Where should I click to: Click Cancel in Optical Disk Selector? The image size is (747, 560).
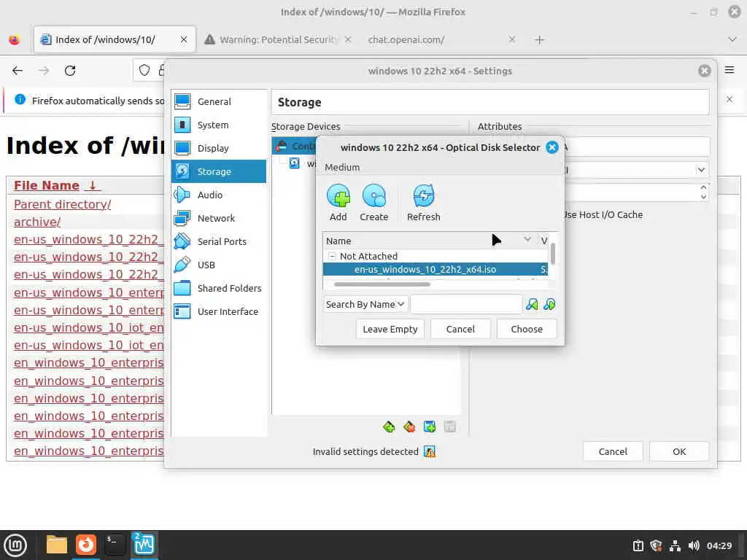coord(460,329)
